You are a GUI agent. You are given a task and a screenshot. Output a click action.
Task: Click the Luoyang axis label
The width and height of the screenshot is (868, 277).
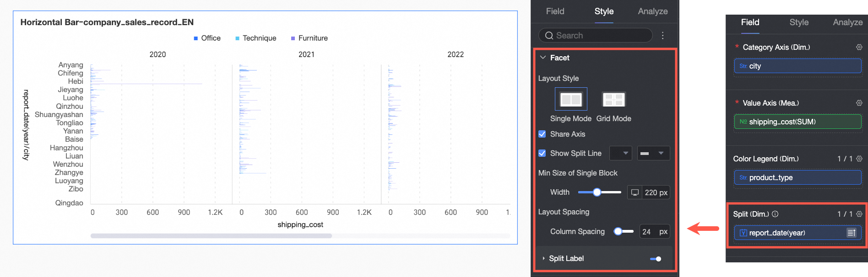pyautogui.click(x=69, y=181)
